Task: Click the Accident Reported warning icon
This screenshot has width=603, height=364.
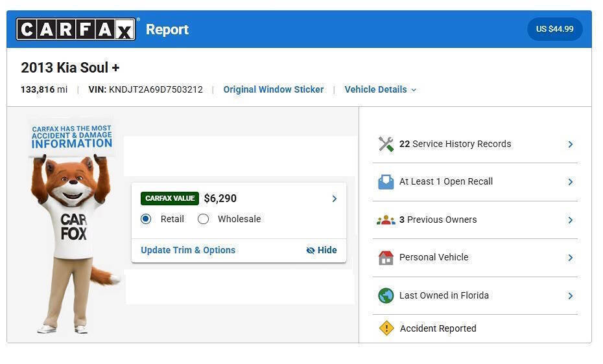Action: pyautogui.click(x=386, y=328)
